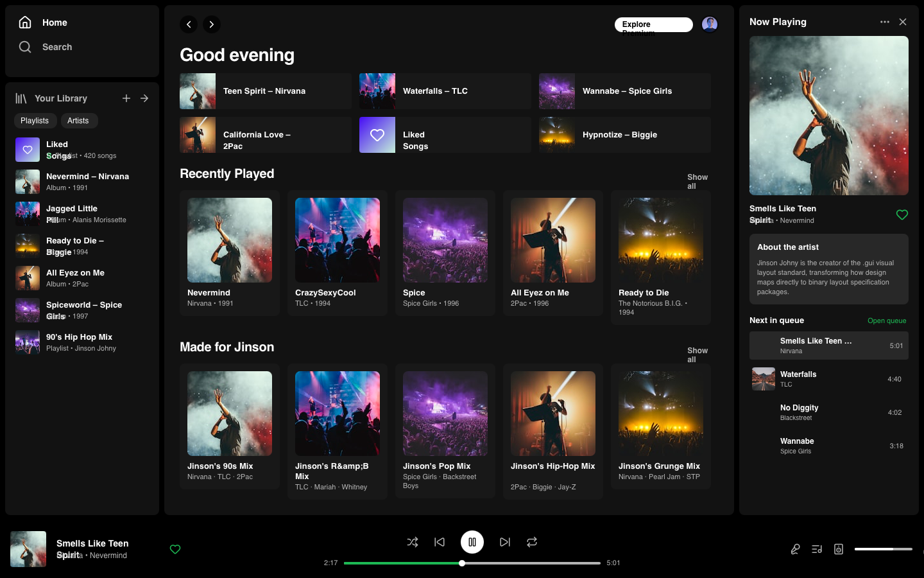Open All Eyez on Me in library
924x578 pixels.
[82, 278]
